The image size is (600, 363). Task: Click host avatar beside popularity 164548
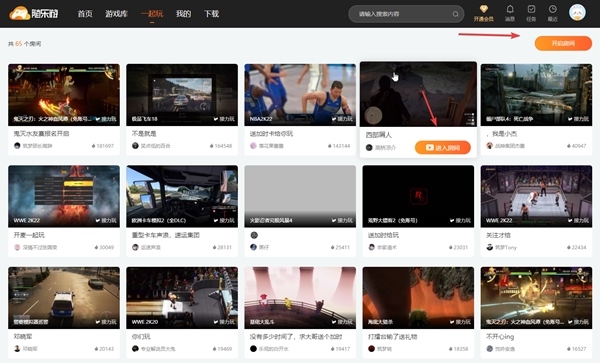[135, 146]
